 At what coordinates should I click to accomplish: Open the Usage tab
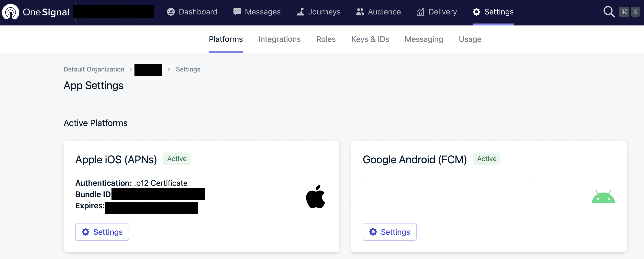click(470, 39)
